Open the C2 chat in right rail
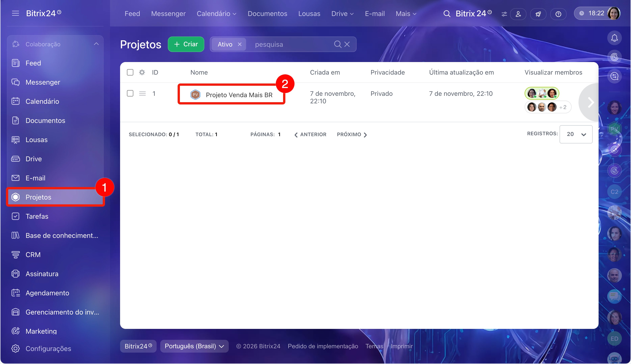 pos(614,192)
